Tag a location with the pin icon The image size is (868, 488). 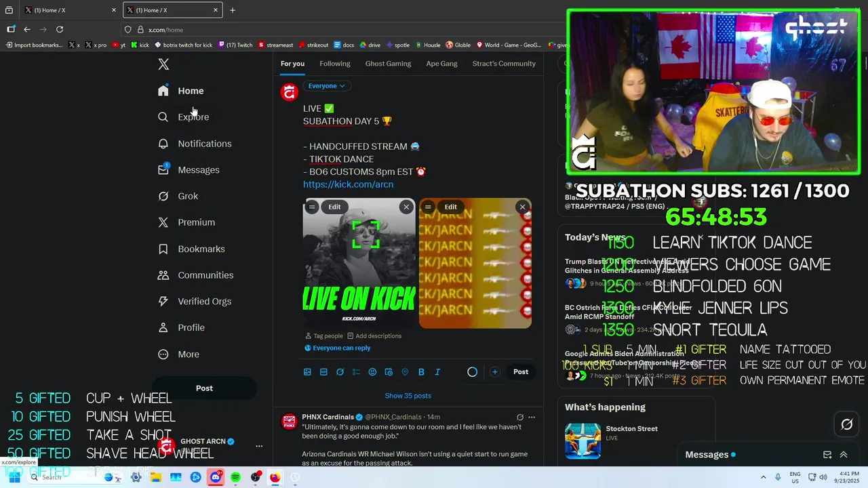[x=405, y=372]
